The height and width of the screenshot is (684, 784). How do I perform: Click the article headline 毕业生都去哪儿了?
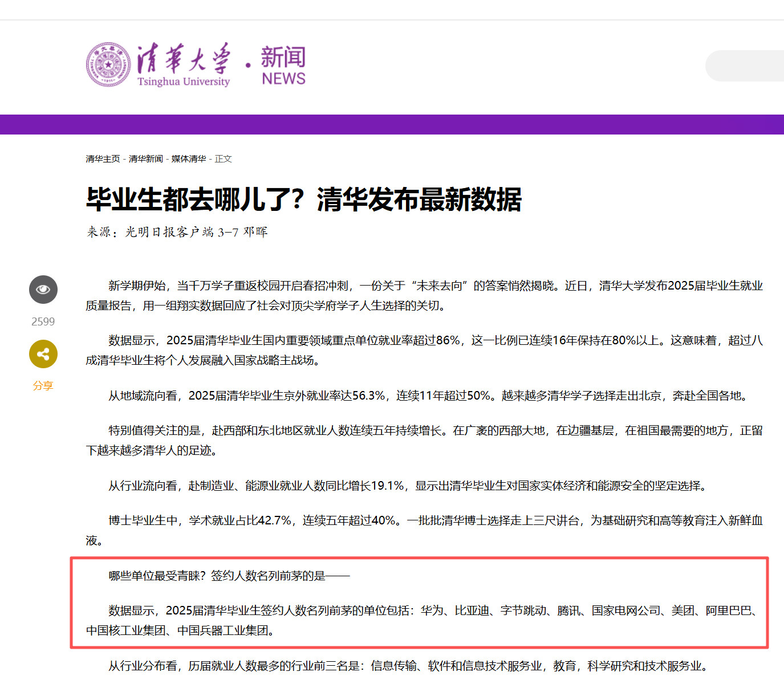[x=304, y=199]
